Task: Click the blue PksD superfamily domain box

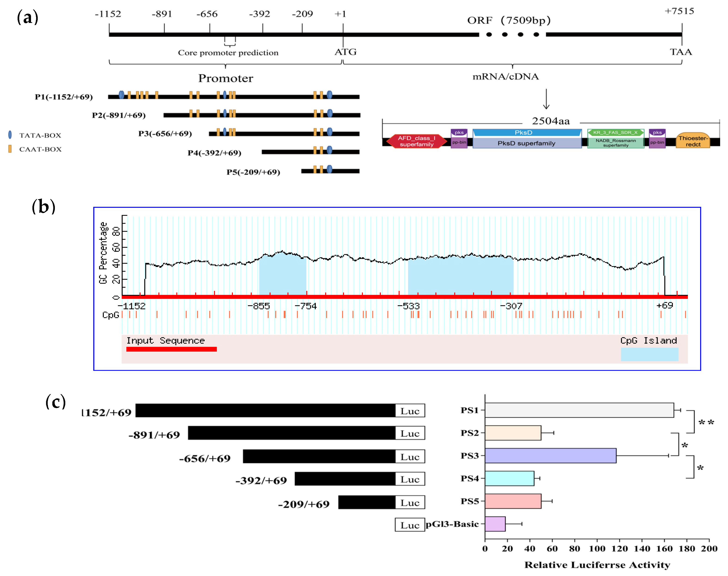Action: 526,143
